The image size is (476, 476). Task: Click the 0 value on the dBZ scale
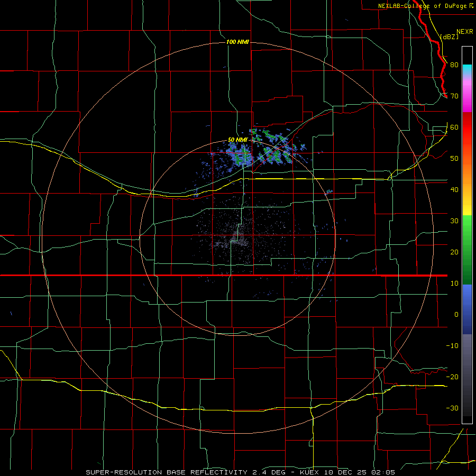click(456, 315)
